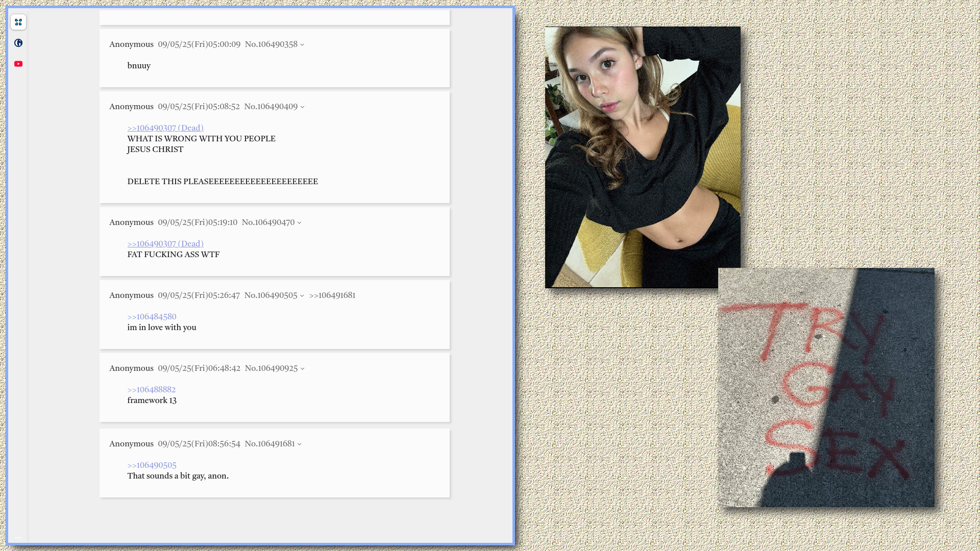The height and width of the screenshot is (551, 980).
Task: Open the post menu chevron on No.106490925
Action: [x=302, y=369]
